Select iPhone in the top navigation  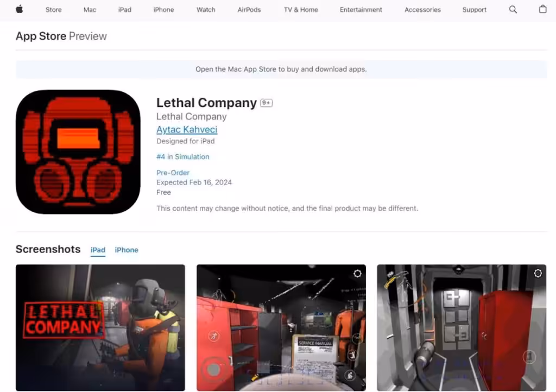(163, 10)
